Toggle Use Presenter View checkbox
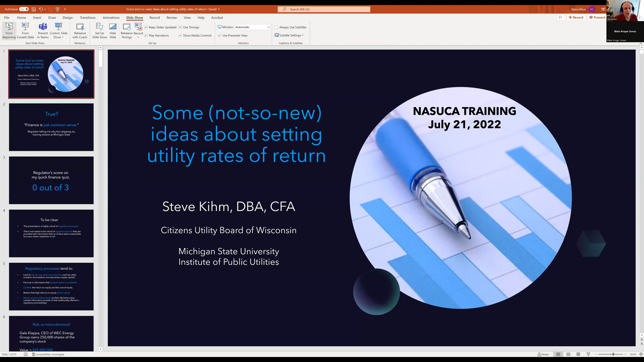Viewport: 644px width, 362px height. [219, 35]
